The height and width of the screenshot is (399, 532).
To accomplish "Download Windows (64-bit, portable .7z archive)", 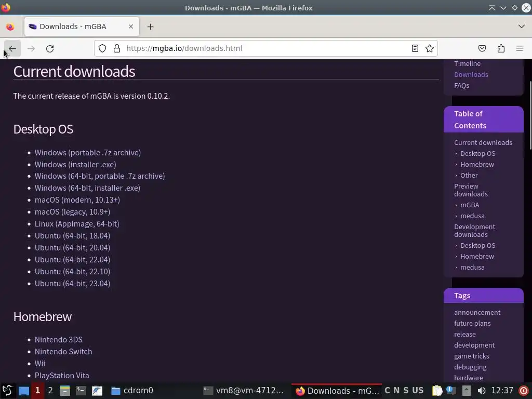I will tap(100, 176).
